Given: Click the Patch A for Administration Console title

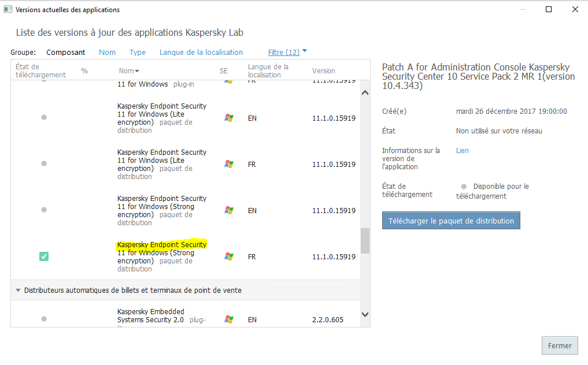Looking at the screenshot, I should point(479,76).
